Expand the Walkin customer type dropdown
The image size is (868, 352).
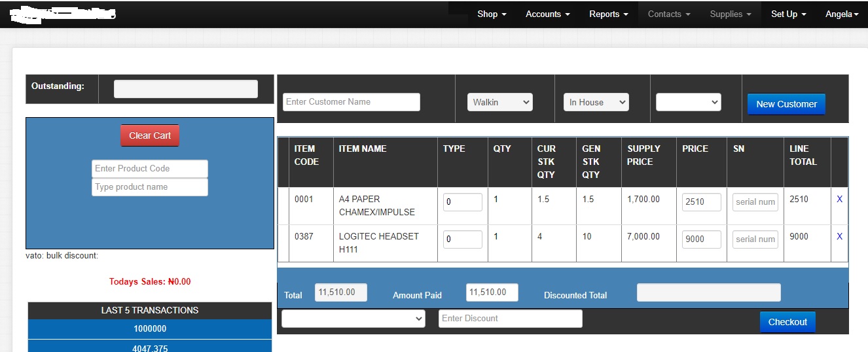[500, 102]
